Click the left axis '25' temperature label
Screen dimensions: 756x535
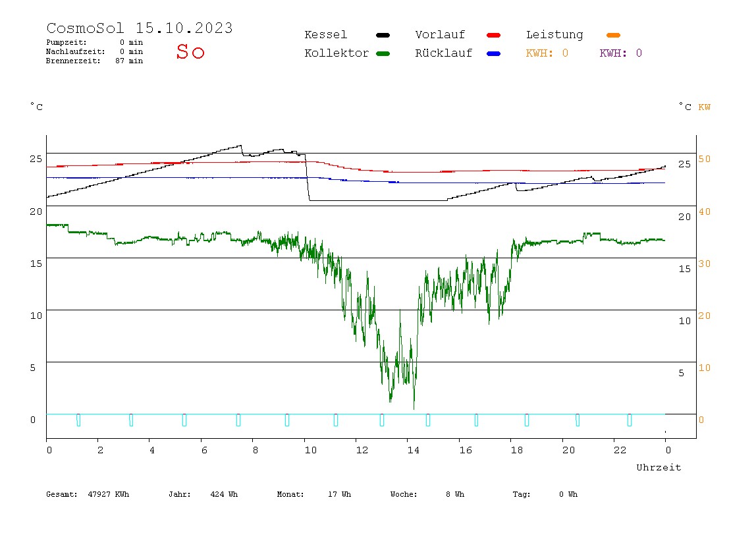click(36, 159)
